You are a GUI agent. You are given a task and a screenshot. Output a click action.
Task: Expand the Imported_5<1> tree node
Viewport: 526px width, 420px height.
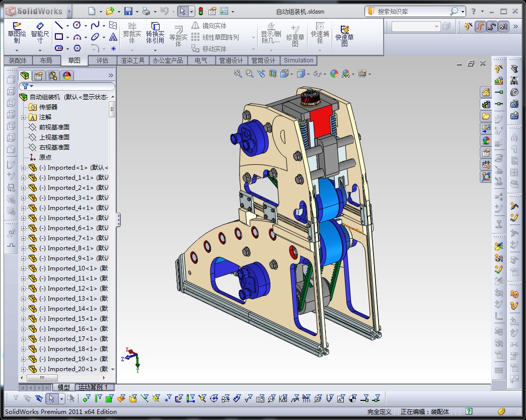[23, 218]
